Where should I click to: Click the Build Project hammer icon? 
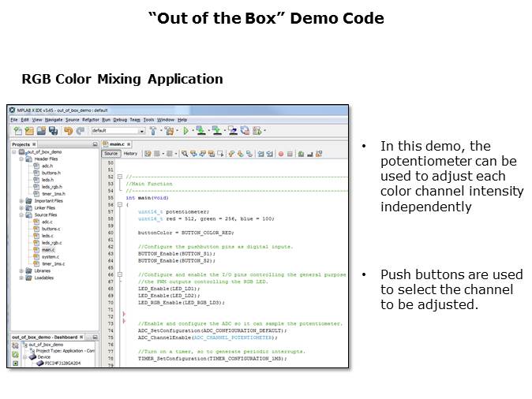[x=154, y=131]
